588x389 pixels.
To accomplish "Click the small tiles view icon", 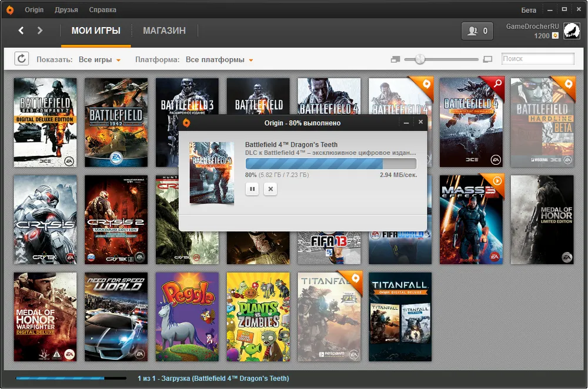I will tap(395, 59).
